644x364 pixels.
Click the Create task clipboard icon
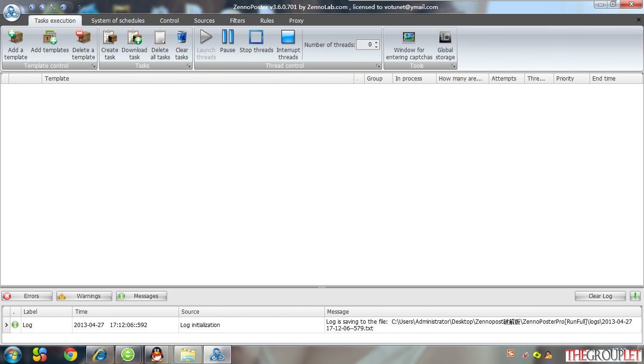110,37
